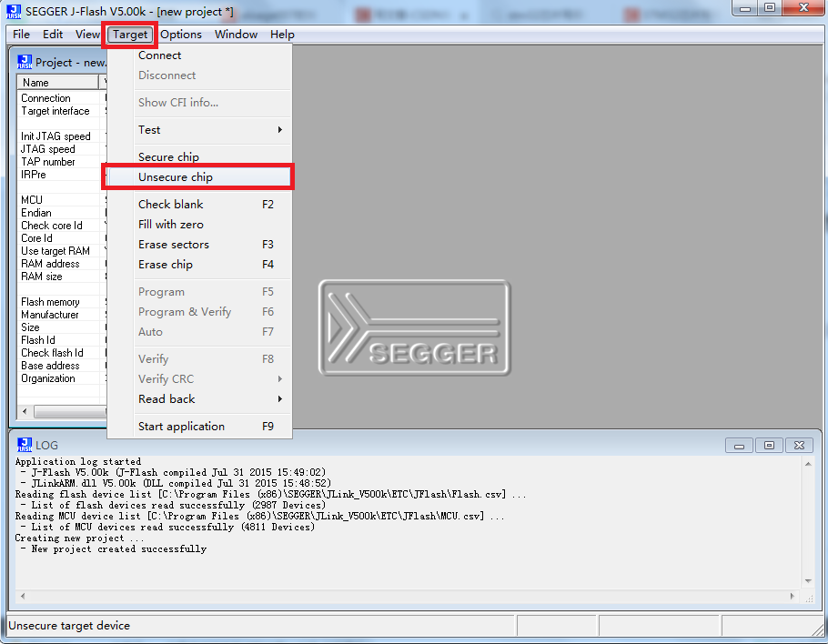The height and width of the screenshot is (644, 828).
Task: Maximize the LOG window
Action: tap(770, 446)
